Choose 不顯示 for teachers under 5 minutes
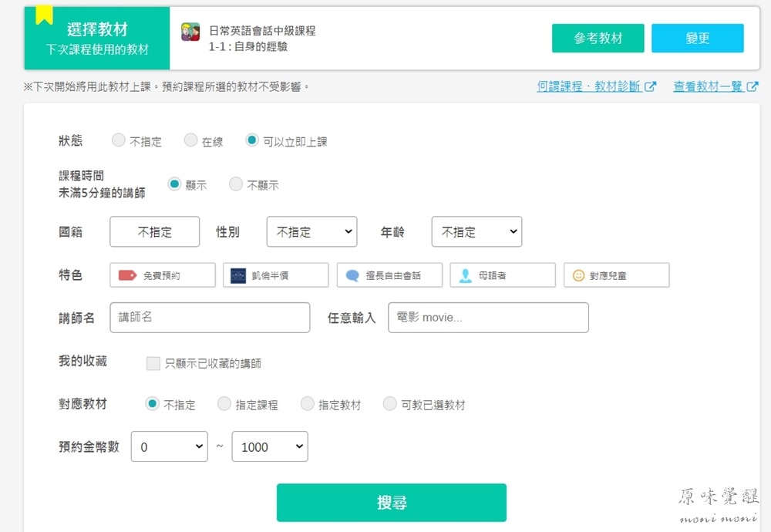771x532 pixels. pyautogui.click(x=236, y=184)
